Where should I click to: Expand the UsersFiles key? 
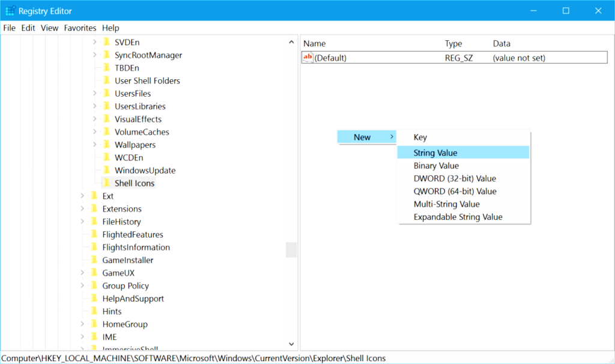point(94,93)
